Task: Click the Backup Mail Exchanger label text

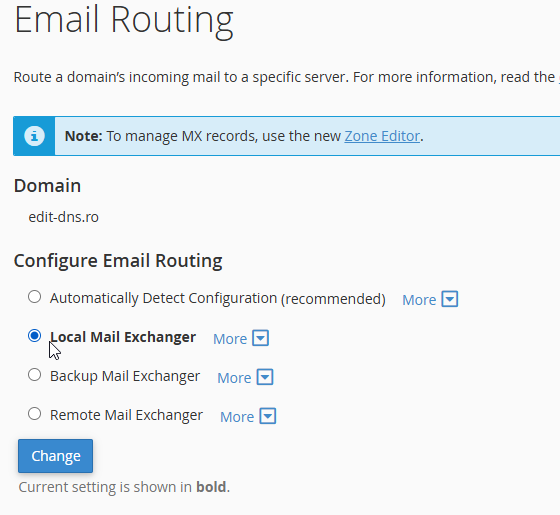Action: pyautogui.click(x=125, y=376)
